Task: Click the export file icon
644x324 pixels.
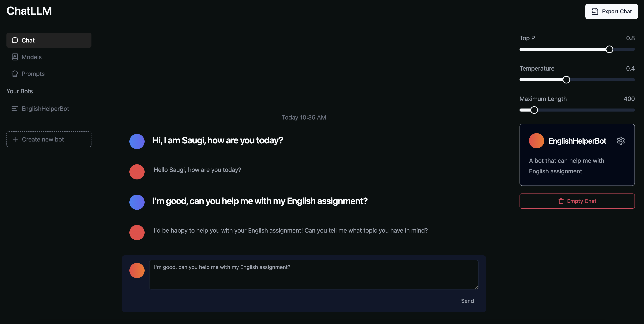Action: [595, 12]
